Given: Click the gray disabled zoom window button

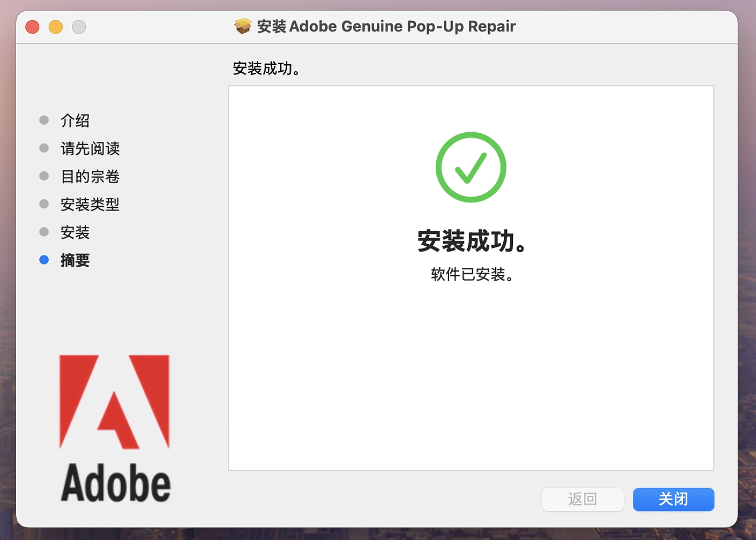Looking at the screenshot, I should point(79,26).
